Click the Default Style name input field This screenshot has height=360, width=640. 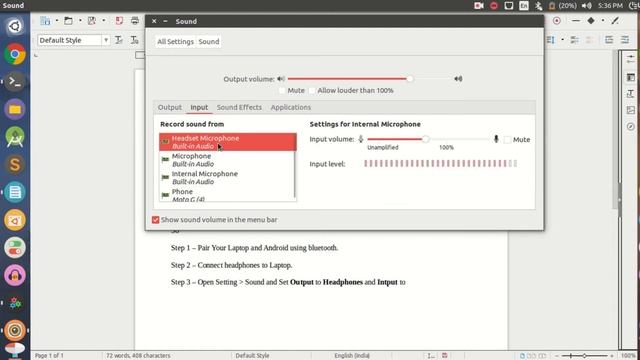pyautogui.click(x=70, y=40)
